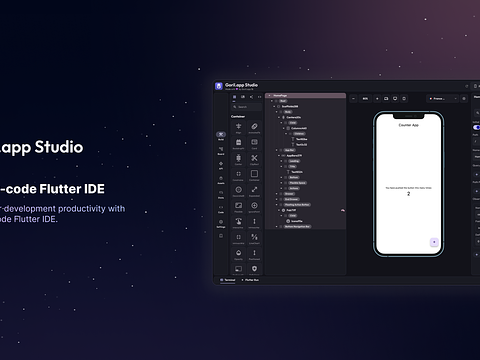Image resolution: width=480 pixels, height=360 pixels.
Task: Click the zoom in plus button
Action: pos(377,99)
